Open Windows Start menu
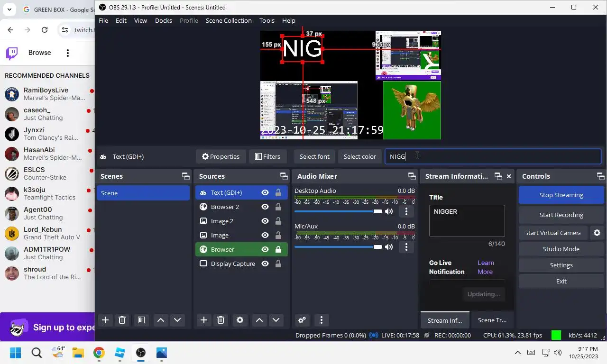 click(15, 353)
